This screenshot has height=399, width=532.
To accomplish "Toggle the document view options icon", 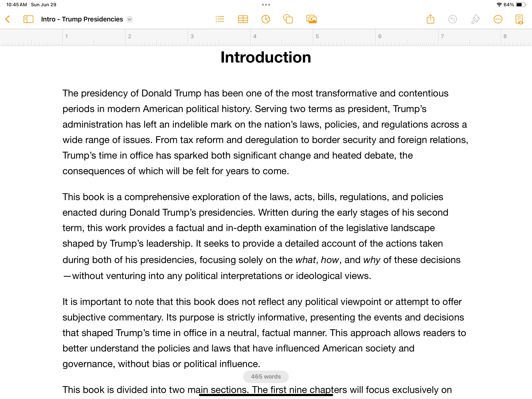I will 519,19.
